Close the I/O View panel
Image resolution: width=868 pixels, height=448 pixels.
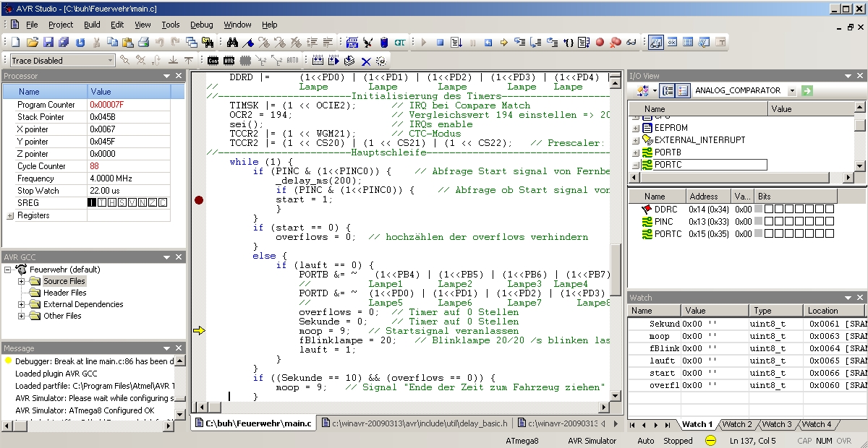[x=860, y=76]
